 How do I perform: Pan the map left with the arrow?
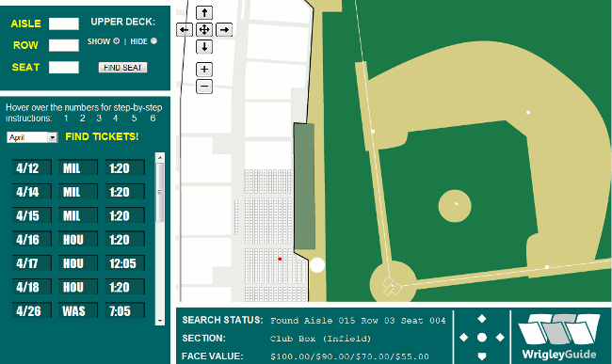tap(185, 29)
